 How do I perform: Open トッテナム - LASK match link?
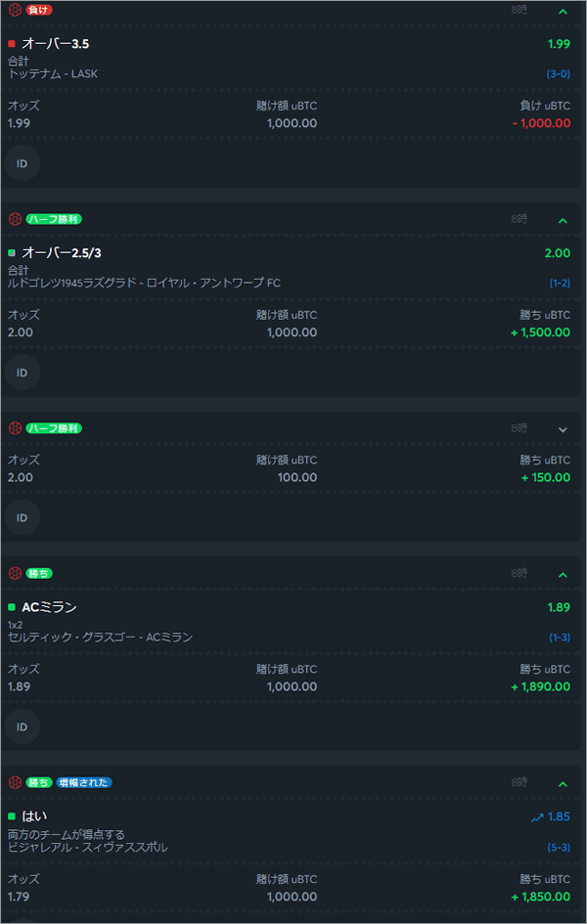click(x=53, y=73)
